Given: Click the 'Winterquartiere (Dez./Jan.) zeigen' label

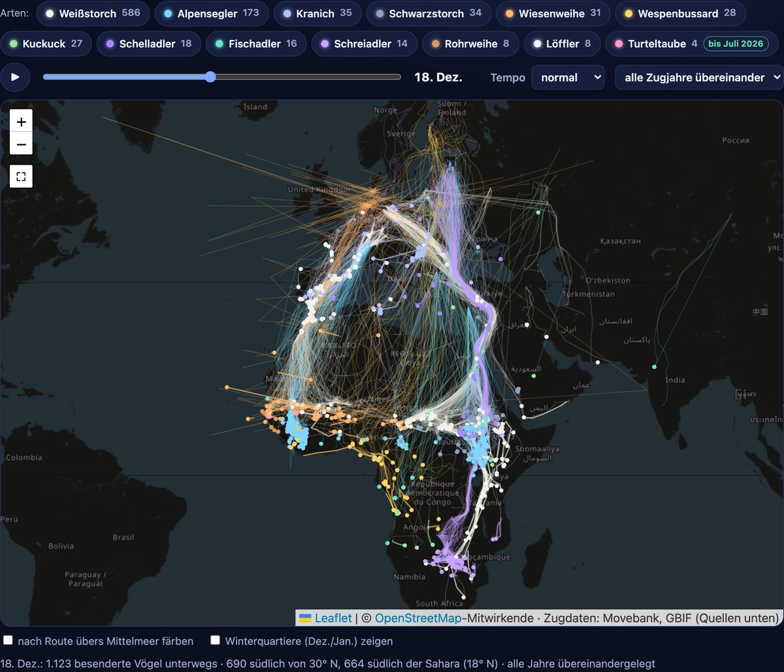Looking at the screenshot, I should [x=309, y=641].
